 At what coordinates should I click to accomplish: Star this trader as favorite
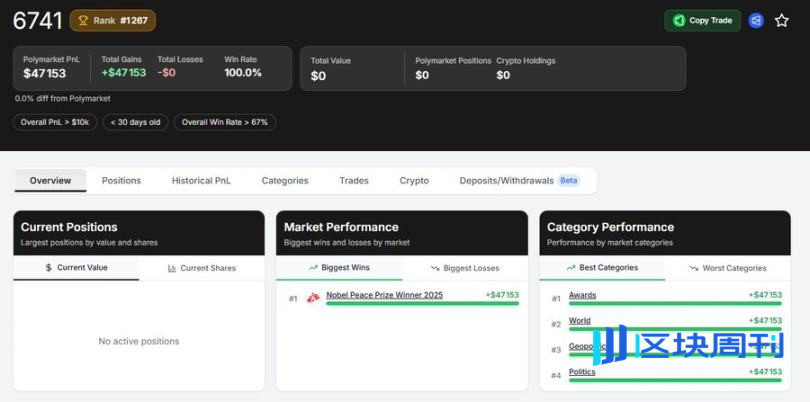(x=782, y=20)
